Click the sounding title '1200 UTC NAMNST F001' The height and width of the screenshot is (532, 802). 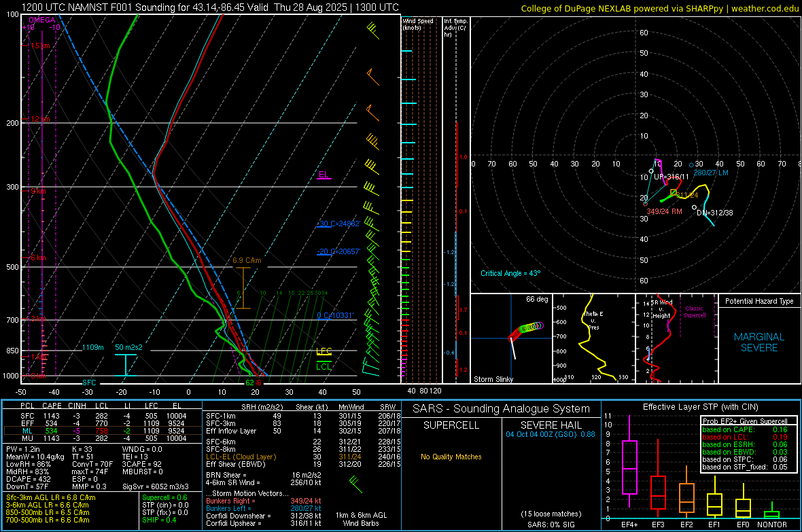click(x=75, y=7)
